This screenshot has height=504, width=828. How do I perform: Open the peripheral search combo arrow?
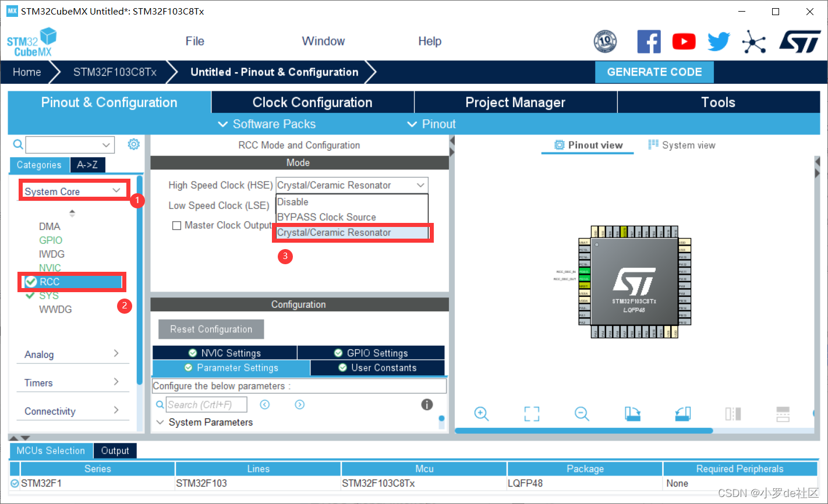pyautogui.click(x=106, y=145)
